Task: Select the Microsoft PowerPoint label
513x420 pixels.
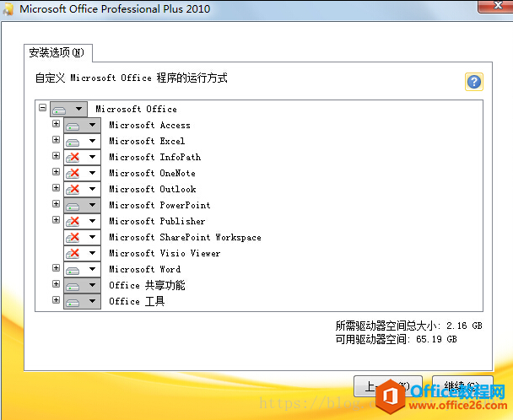Action: [x=159, y=205]
